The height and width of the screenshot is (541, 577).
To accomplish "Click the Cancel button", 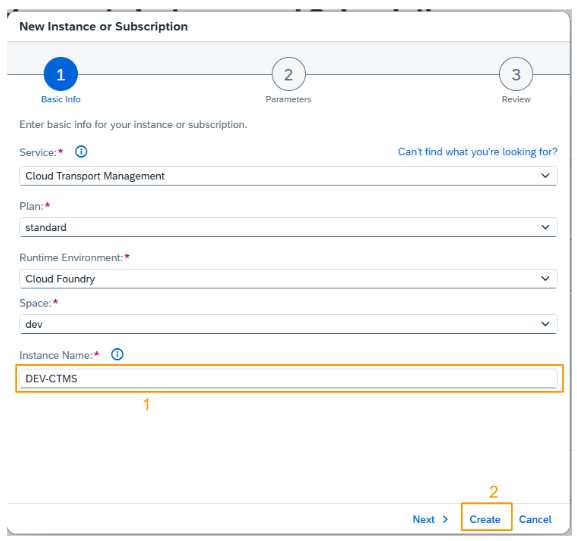I will coord(535,519).
